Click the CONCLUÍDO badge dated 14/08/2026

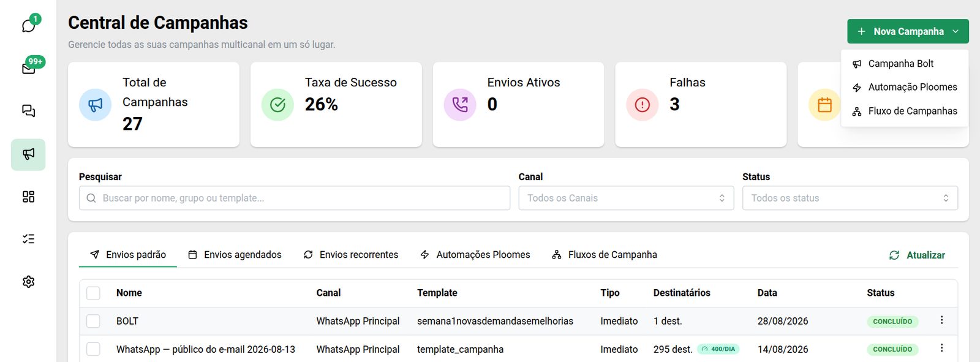tap(892, 350)
